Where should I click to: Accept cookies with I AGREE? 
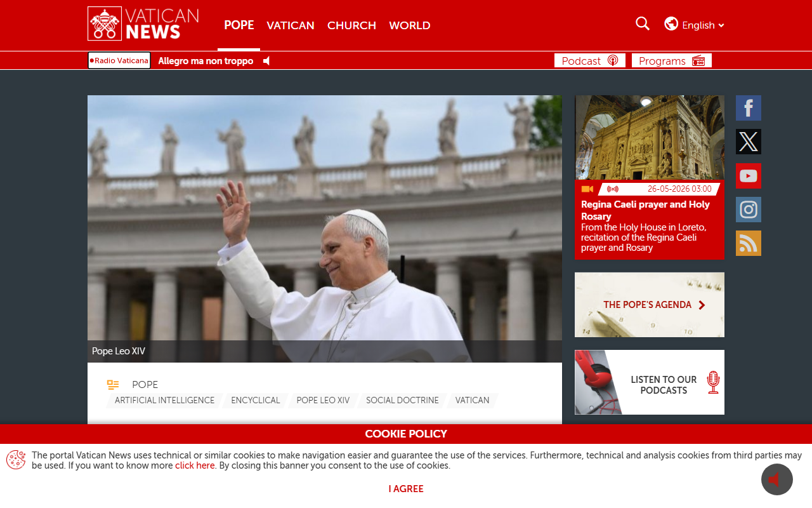pos(406,489)
